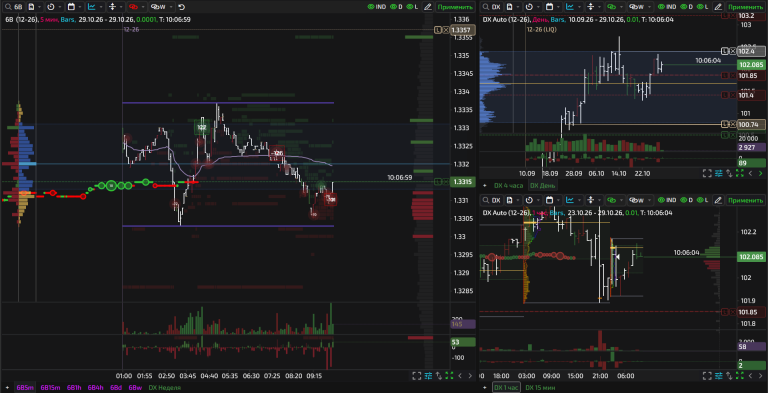This screenshot has height=393, width=768.
Task: Add a new tab with plus below the 6B chart
Action: [7, 388]
